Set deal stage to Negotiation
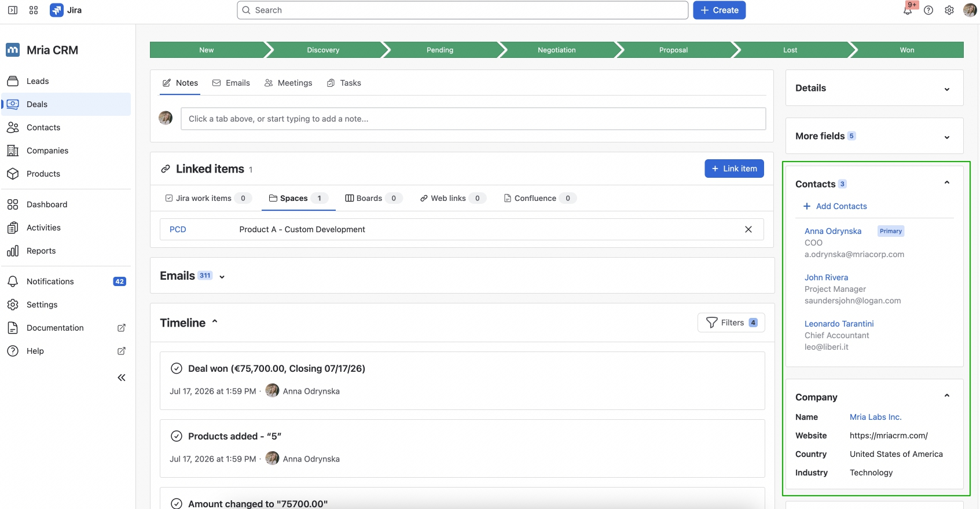980x509 pixels. (557, 50)
